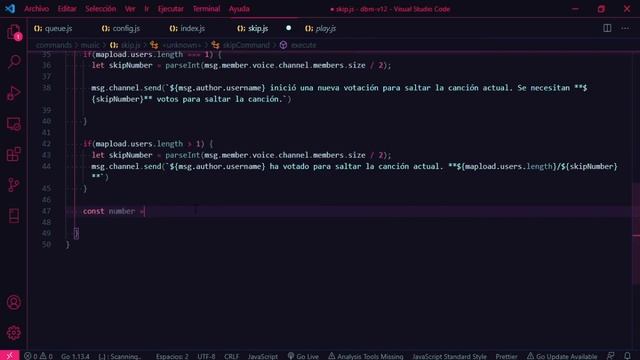Viewport: 640px width, 360px height.
Task: Open the Extensions view
Action: [13, 155]
